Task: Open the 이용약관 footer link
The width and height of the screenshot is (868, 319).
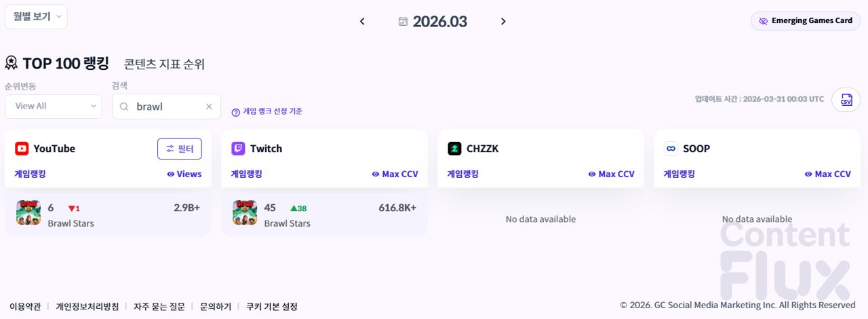Action: (x=25, y=307)
